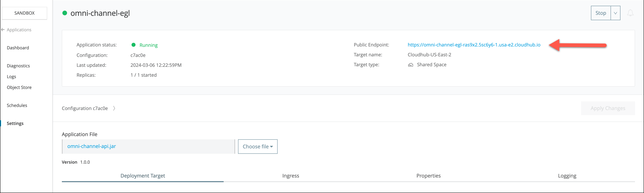
Task: Click the SANDBOX environment button
Action: (x=24, y=13)
